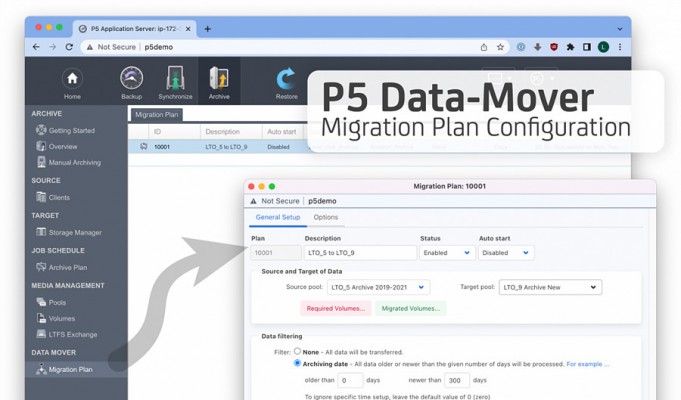The width and height of the screenshot is (681, 400).
Task: Open Pools under Media Management
Action: click(51, 302)
